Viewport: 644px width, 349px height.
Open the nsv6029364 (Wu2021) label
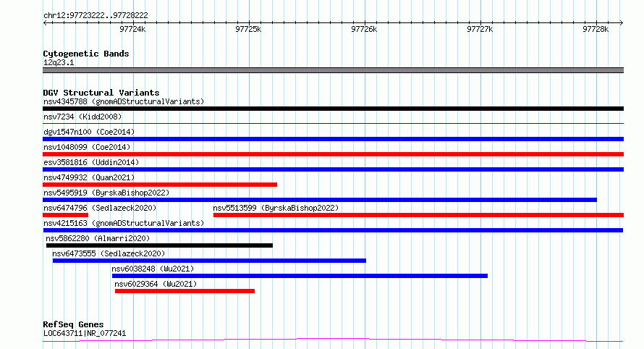pyautogui.click(x=156, y=284)
